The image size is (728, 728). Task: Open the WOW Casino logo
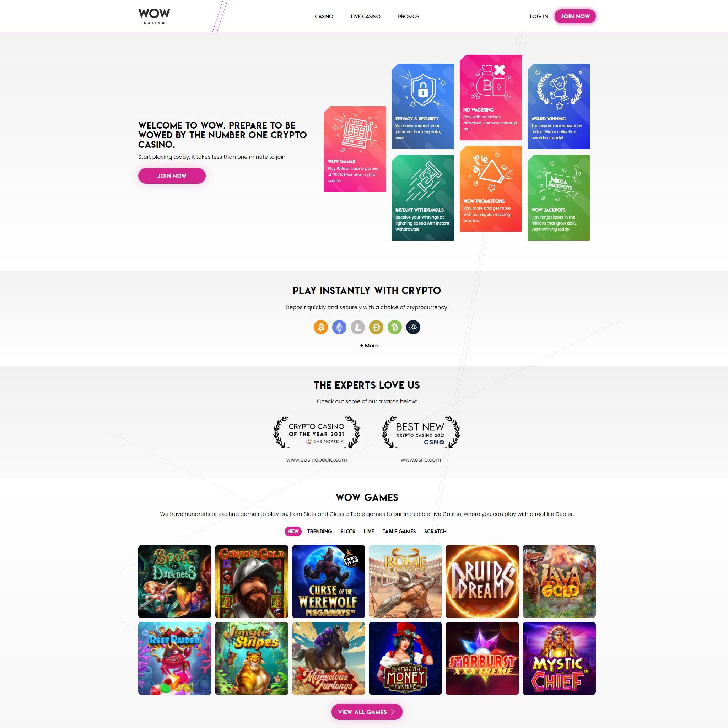[x=154, y=16]
